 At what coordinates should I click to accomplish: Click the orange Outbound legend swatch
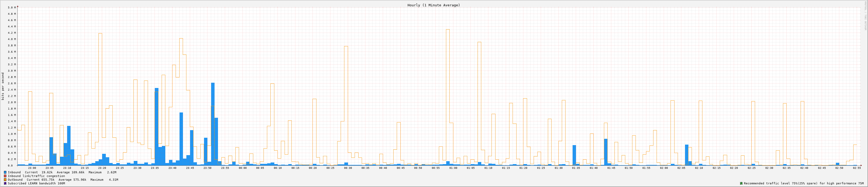(x=5, y=180)
